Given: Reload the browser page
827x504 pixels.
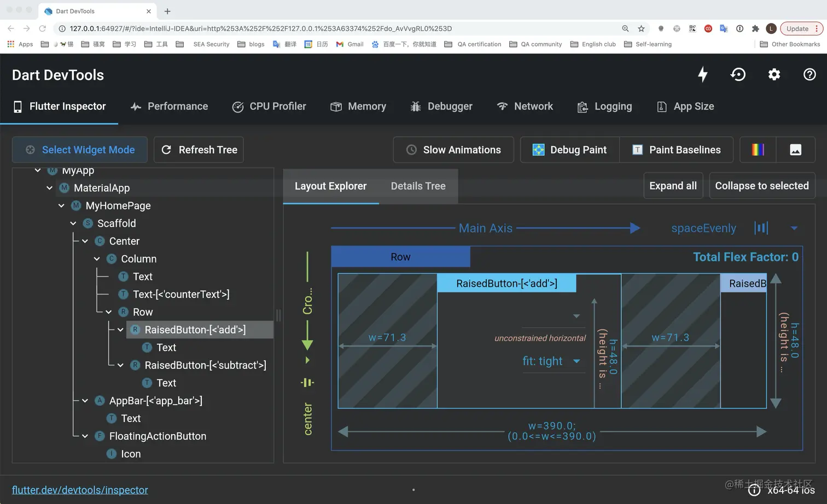Looking at the screenshot, I should [43, 28].
